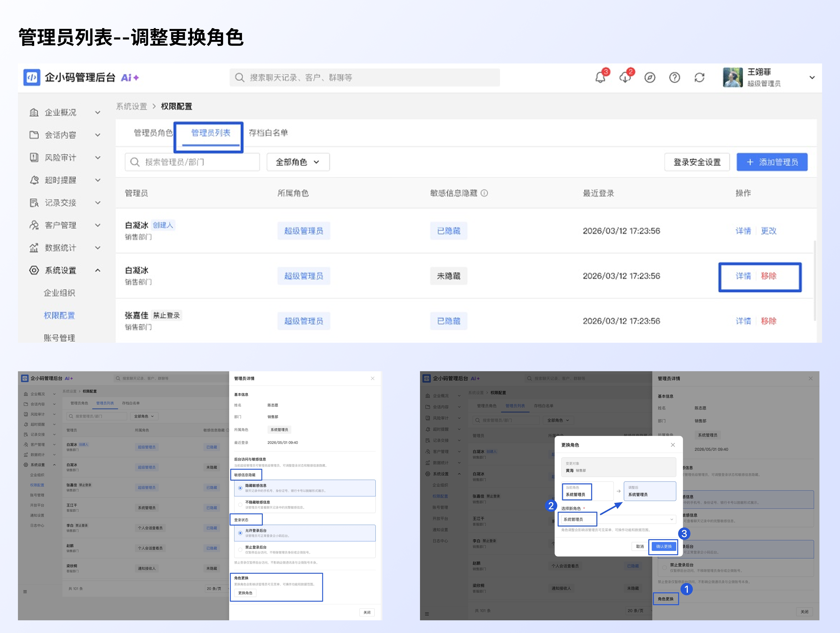Select 隐藏敏感信息 radio in the undimmed 管理员详情 panel
The width and height of the screenshot is (840, 633).
click(x=240, y=488)
